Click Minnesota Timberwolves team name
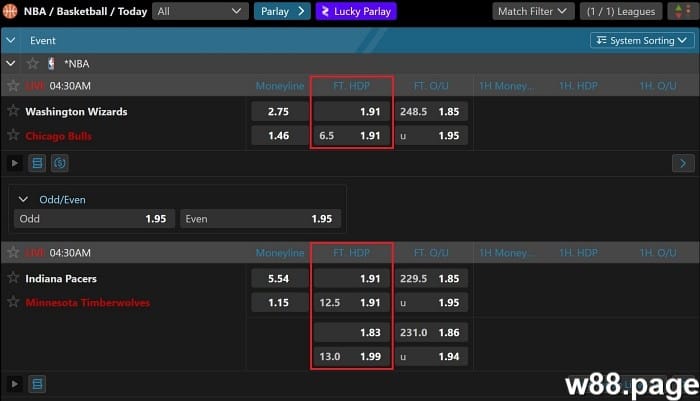 coord(88,303)
